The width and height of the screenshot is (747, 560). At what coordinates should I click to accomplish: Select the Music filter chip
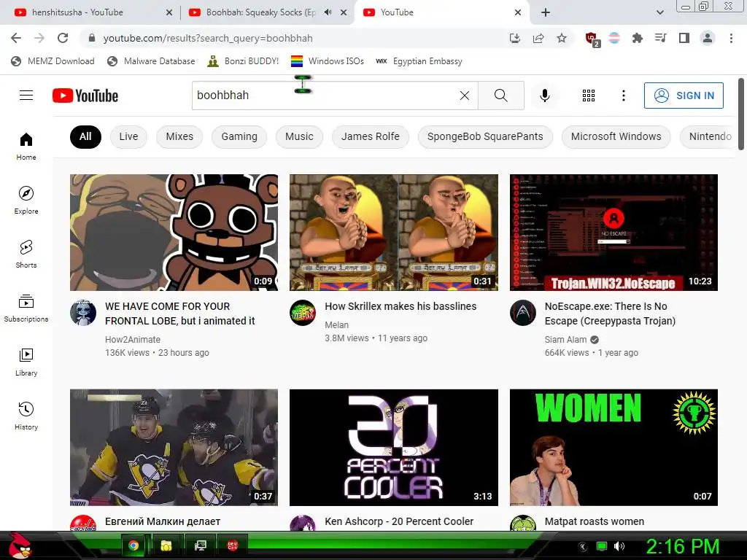299,136
